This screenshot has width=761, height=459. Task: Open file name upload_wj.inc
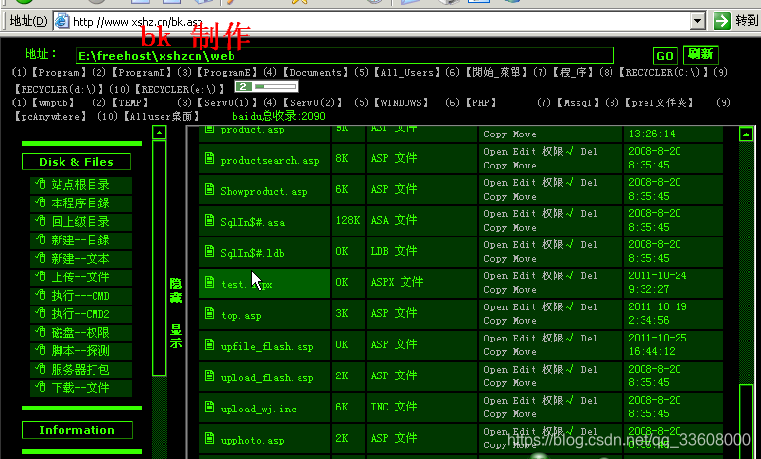[x=258, y=409]
